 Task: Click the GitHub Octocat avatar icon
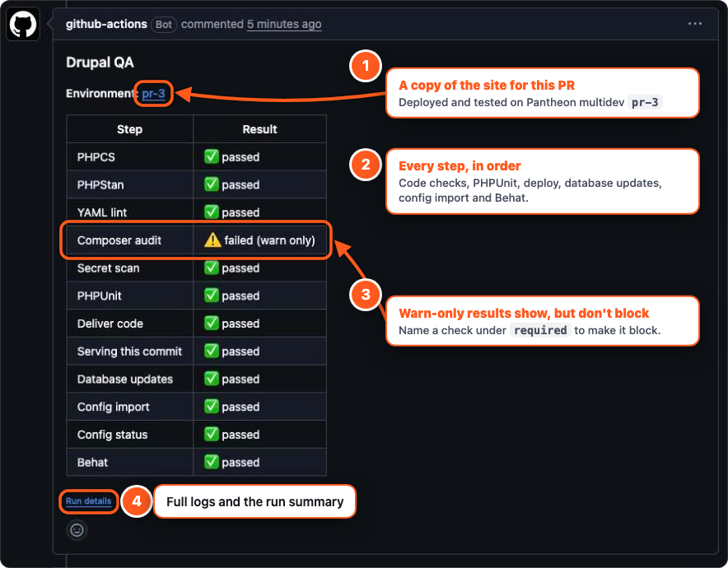[23, 25]
